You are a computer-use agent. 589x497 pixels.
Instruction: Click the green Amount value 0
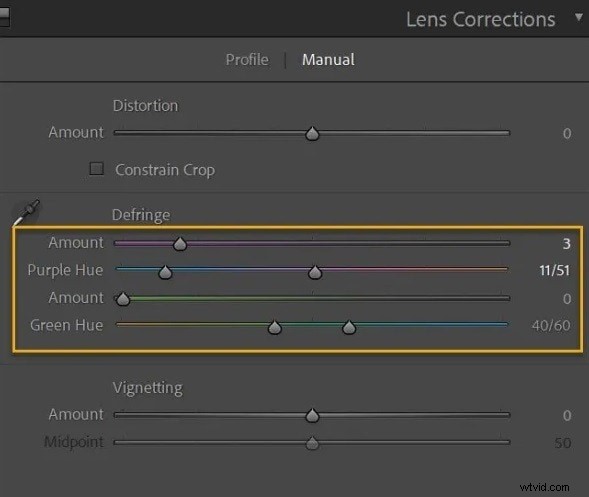567,299
